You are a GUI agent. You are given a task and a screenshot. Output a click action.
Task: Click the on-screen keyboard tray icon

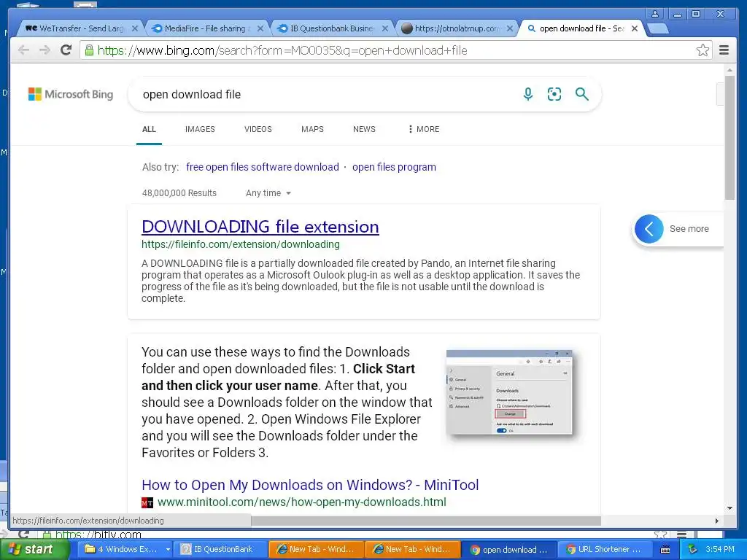click(665, 550)
